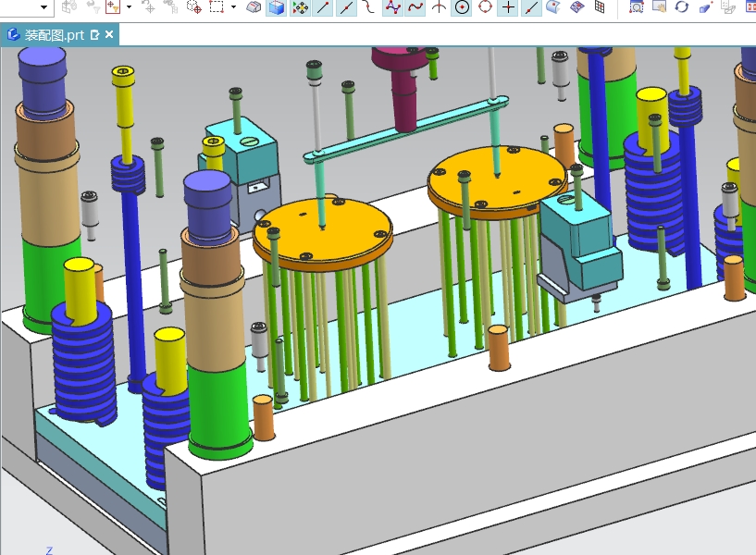Click the greyed drawing sheet icon
This screenshot has height=555, width=756.
click(728, 6)
